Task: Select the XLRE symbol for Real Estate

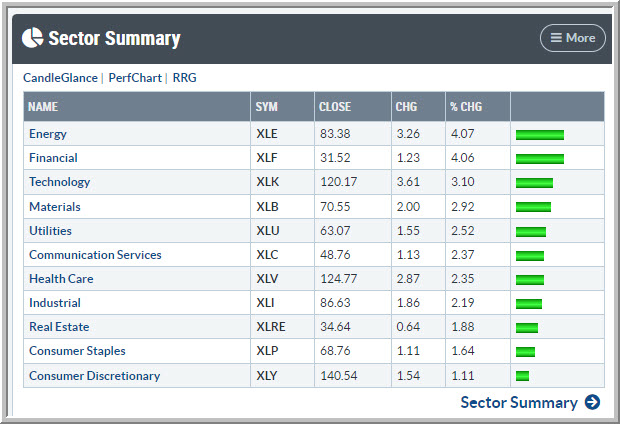Action: (x=268, y=327)
